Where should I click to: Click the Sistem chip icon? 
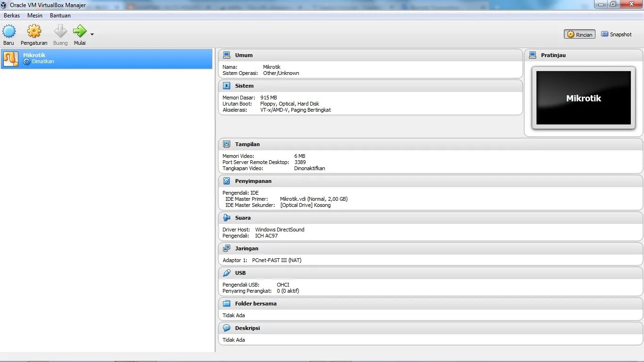tap(227, 86)
